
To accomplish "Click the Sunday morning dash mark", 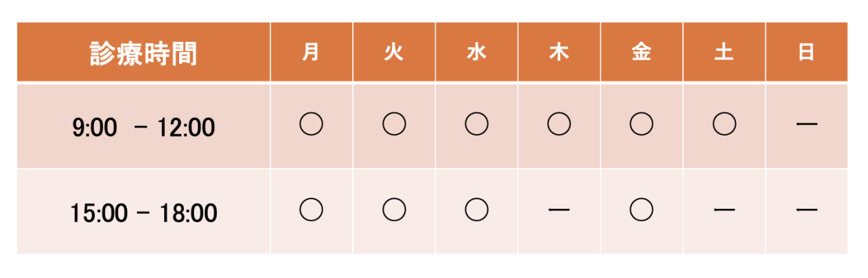I will pyautogui.click(x=806, y=125).
